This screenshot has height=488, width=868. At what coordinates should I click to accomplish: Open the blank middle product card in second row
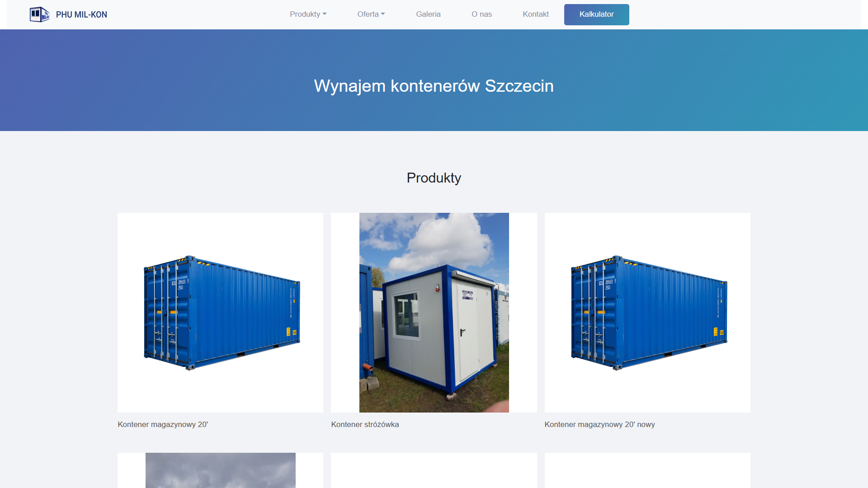(x=434, y=470)
